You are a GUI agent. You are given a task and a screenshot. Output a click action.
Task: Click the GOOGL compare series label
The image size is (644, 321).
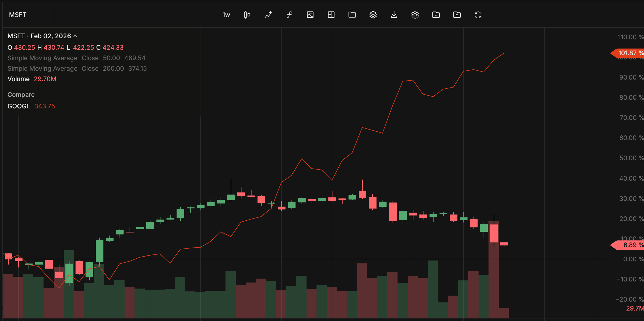coord(19,106)
